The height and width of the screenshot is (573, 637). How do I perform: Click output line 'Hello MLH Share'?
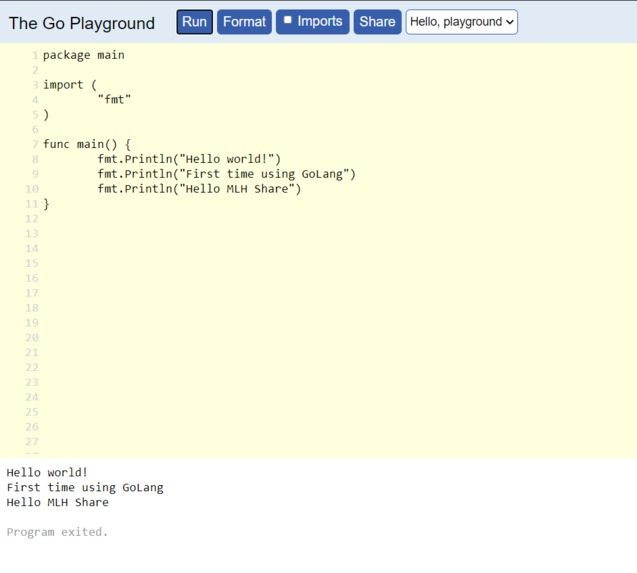(x=58, y=503)
